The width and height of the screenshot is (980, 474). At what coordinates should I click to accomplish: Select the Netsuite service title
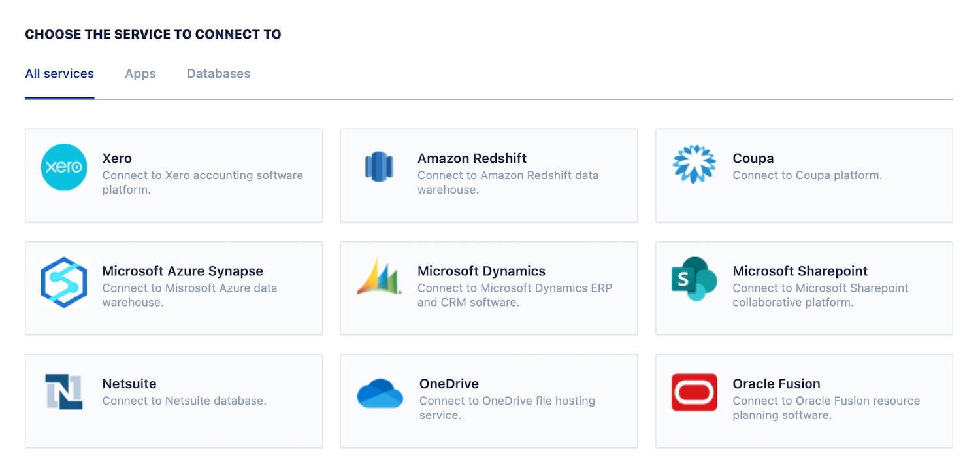[x=129, y=384]
